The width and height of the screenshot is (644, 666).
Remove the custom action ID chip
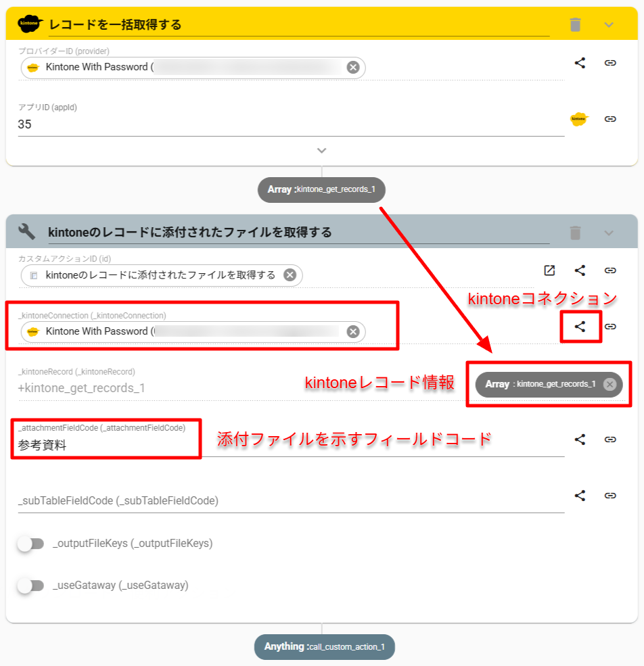click(x=290, y=275)
